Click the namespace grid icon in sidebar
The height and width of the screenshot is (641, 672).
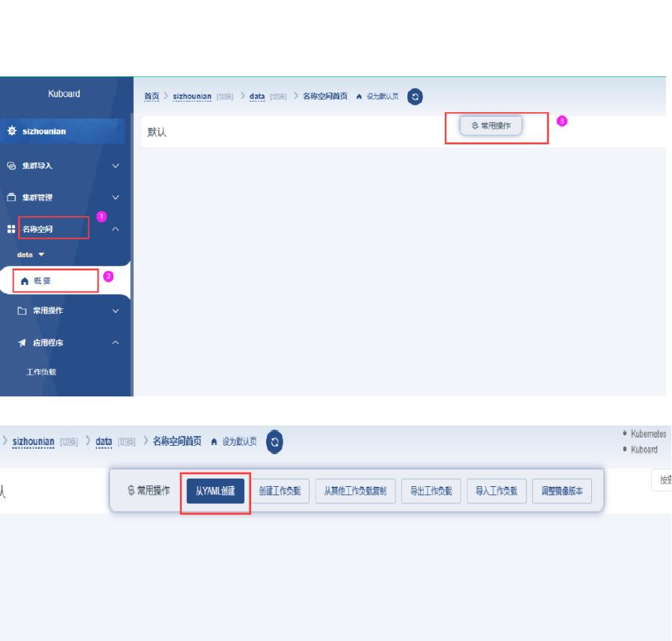(11, 229)
